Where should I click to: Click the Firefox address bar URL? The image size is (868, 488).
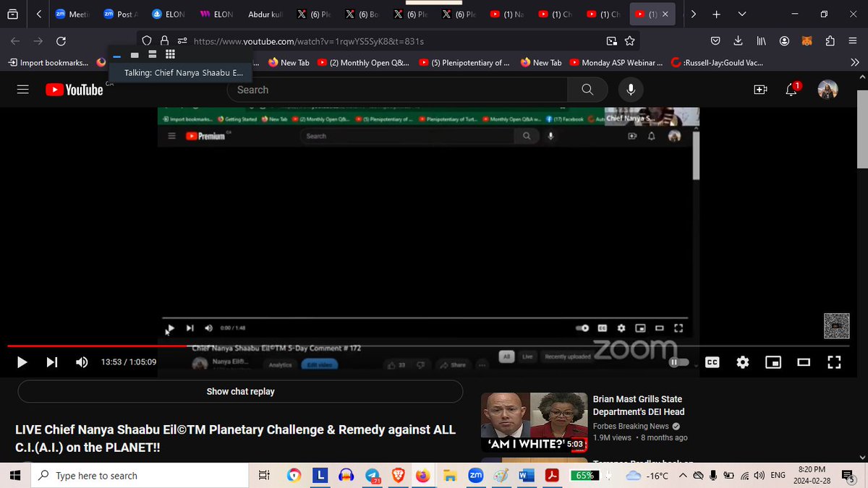[x=309, y=41]
